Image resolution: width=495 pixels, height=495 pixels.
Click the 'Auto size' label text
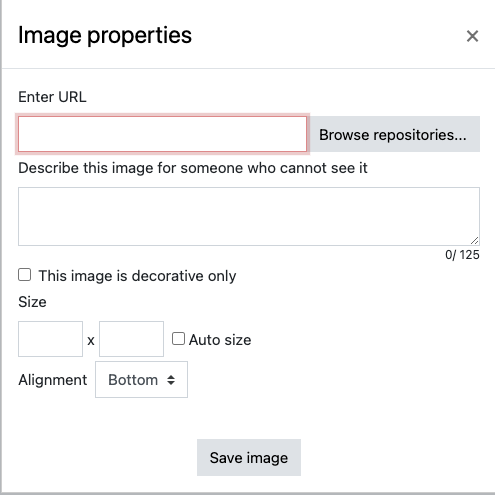[220, 340]
